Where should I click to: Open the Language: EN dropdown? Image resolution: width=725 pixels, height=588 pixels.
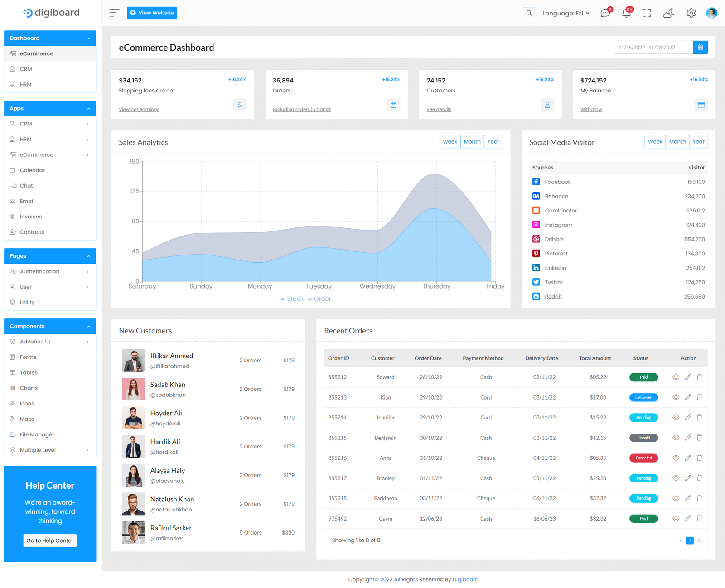[565, 13]
